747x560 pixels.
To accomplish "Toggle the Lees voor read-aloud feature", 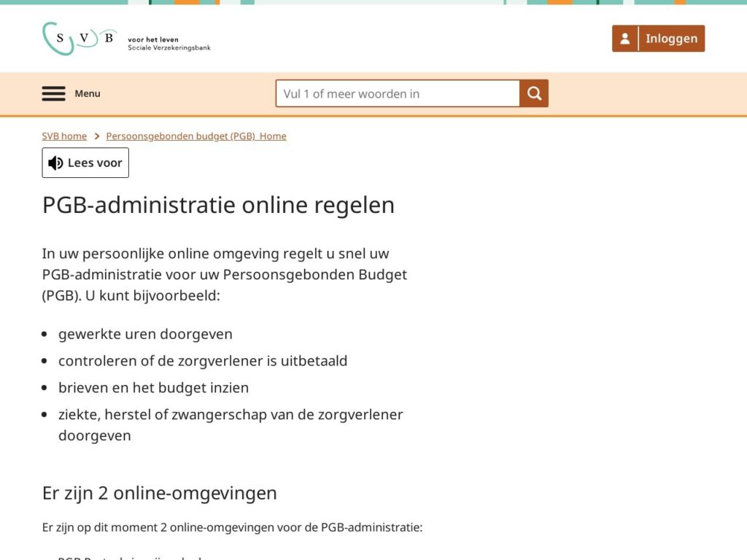I will [85, 162].
